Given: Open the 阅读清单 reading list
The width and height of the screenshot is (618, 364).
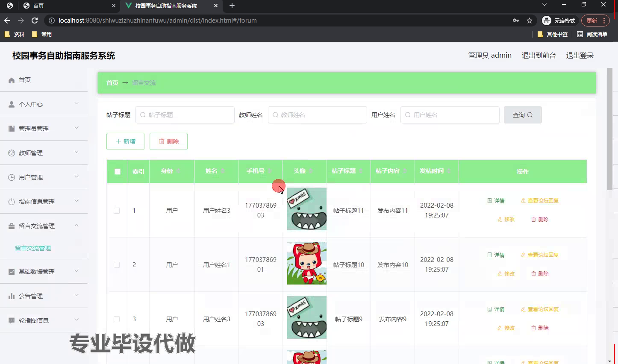Looking at the screenshot, I should pos(592,34).
